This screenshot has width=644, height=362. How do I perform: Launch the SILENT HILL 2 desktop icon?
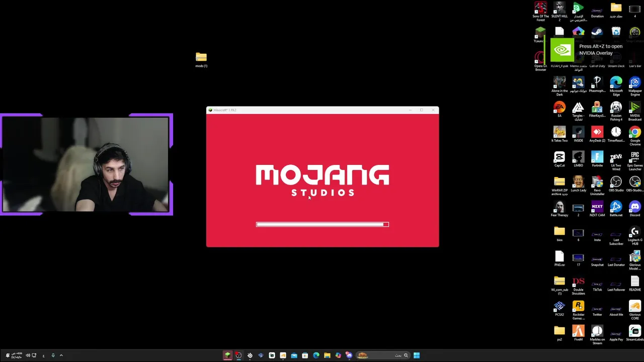[559, 11]
